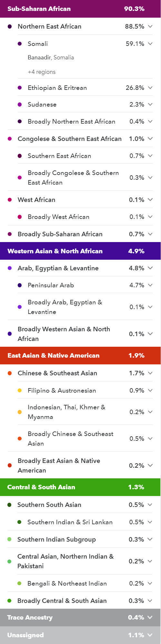Screen dimensions: 161x644
Task: Select the Sub-Saharan African header
Action: pos(80,9)
